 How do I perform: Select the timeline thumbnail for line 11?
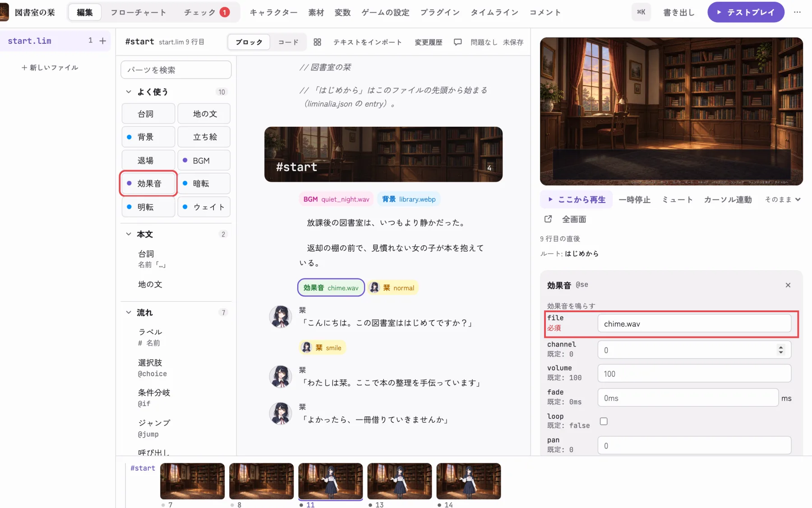pos(331,481)
